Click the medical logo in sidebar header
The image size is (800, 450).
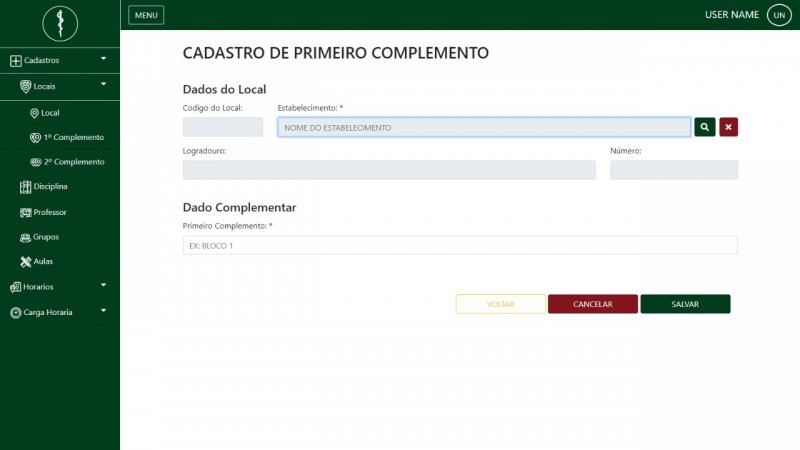[x=60, y=23]
